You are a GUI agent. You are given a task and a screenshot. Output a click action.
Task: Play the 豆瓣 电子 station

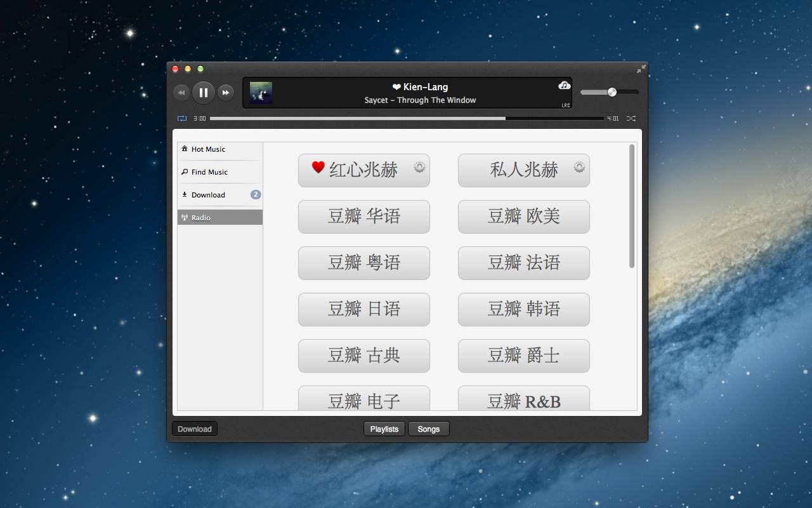tap(364, 398)
